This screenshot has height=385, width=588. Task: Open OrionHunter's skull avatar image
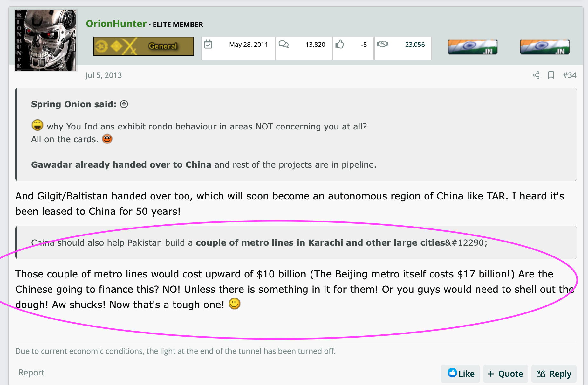click(x=46, y=40)
